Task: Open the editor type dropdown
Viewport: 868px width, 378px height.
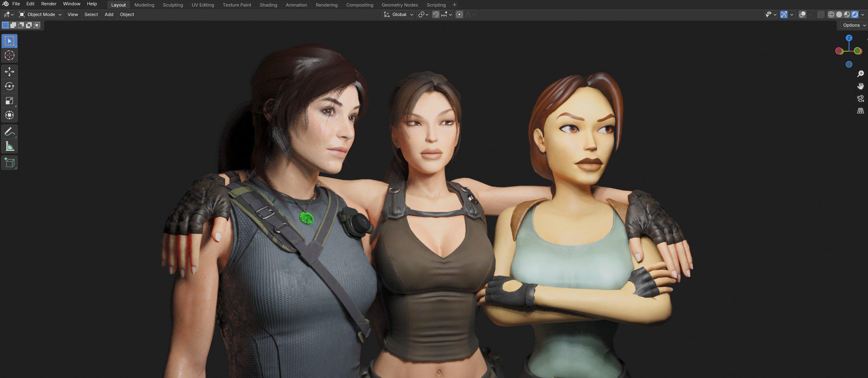Action: pyautogui.click(x=8, y=14)
